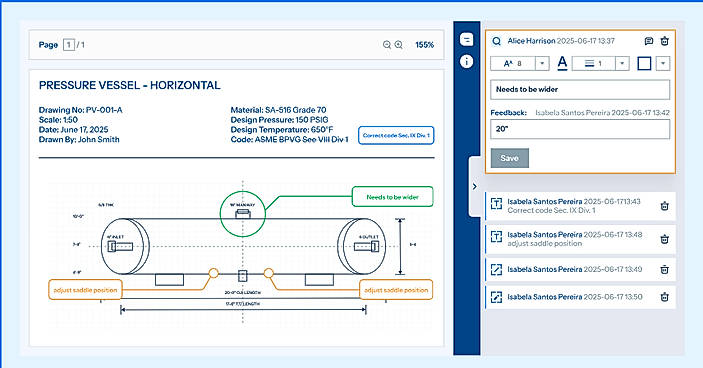Click 'Drawing No: PV-001-A' text
Viewport: 703px width, 368px height.
click(x=81, y=110)
